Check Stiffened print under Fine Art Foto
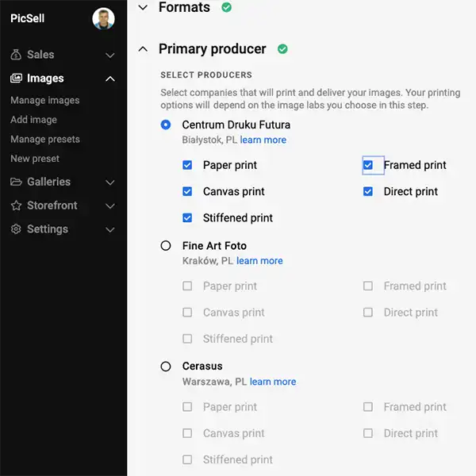Image resolution: width=476 pixels, height=476 pixels. (x=187, y=339)
